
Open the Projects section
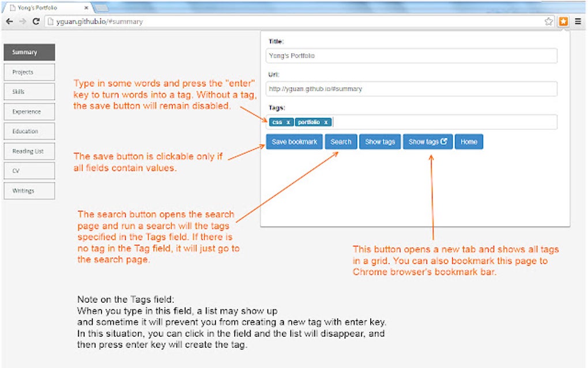(29, 72)
